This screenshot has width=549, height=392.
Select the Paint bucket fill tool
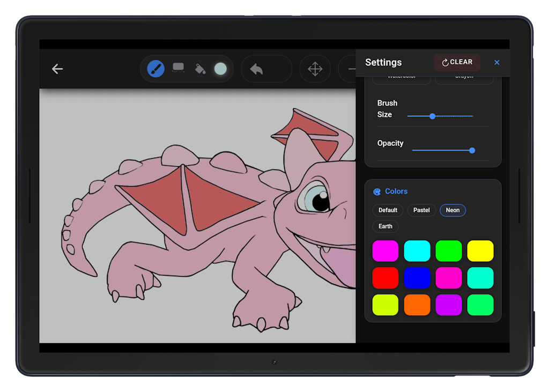pos(200,69)
